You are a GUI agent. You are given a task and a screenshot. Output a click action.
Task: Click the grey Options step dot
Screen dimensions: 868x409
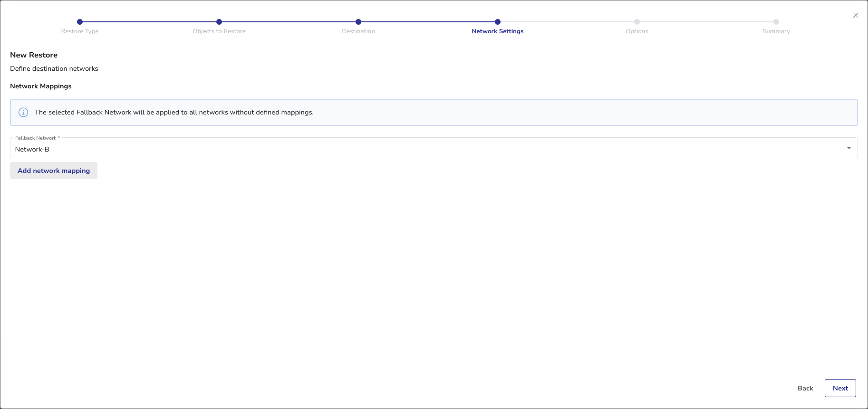(637, 22)
